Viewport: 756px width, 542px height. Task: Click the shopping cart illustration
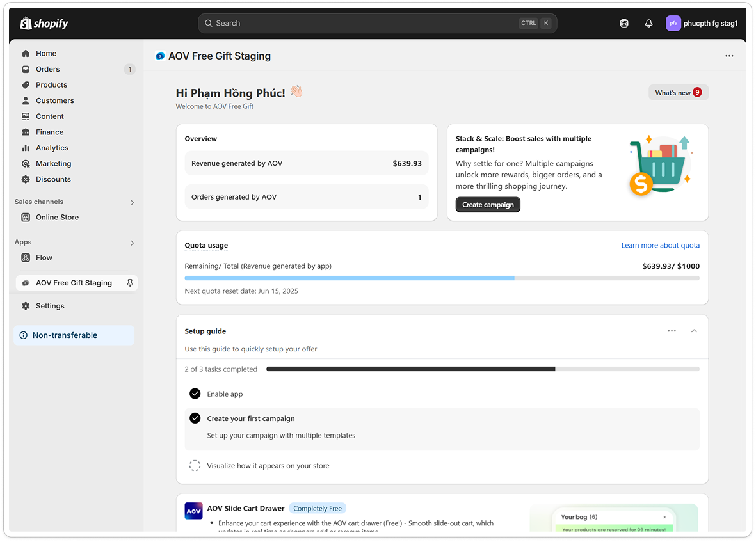click(661, 165)
